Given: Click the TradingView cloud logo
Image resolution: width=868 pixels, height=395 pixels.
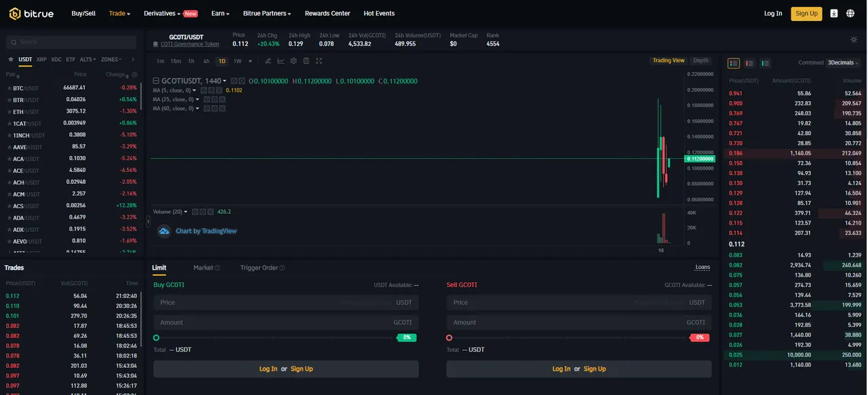Looking at the screenshot, I should pyautogui.click(x=164, y=231).
